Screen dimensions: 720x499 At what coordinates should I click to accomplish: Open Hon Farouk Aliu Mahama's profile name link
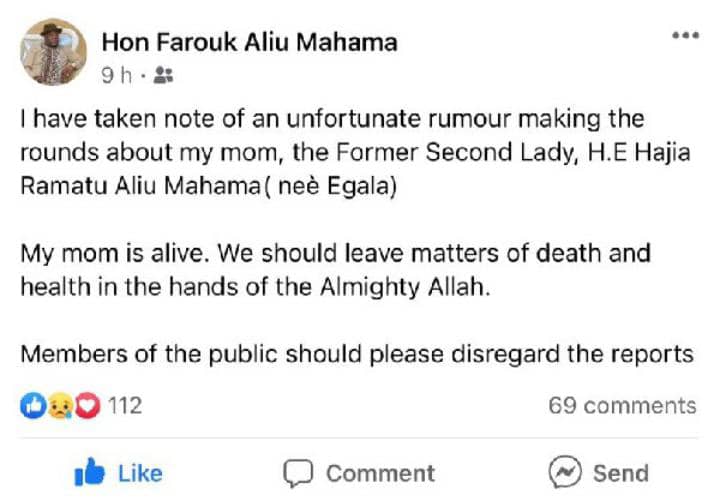click(x=249, y=42)
